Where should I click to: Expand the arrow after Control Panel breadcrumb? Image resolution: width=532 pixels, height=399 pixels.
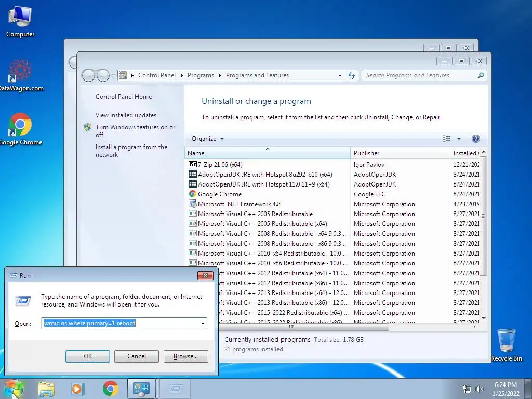pyautogui.click(x=181, y=75)
